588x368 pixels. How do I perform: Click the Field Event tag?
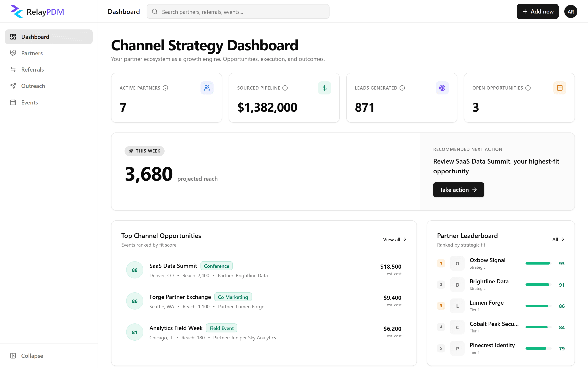point(222,328)
